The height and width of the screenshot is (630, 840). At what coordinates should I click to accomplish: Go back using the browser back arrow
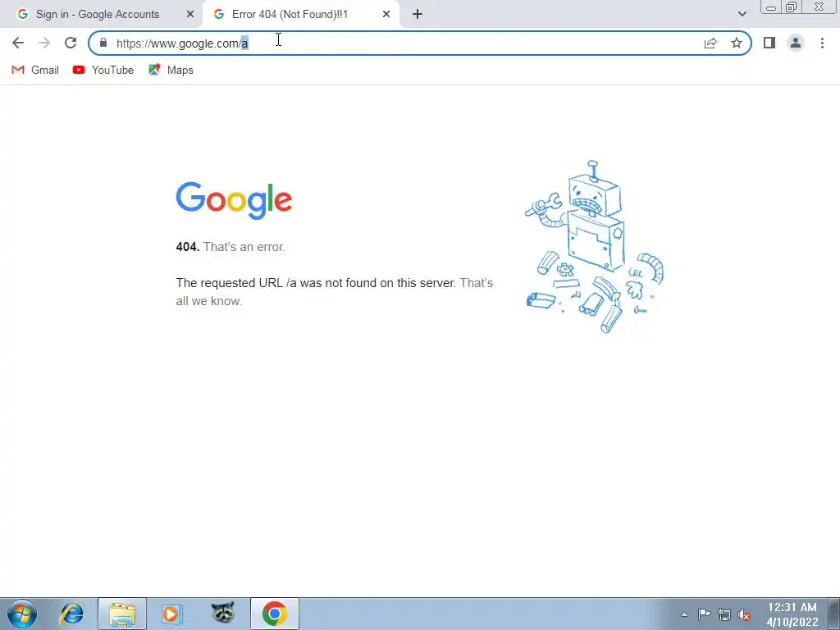[18, 43]
